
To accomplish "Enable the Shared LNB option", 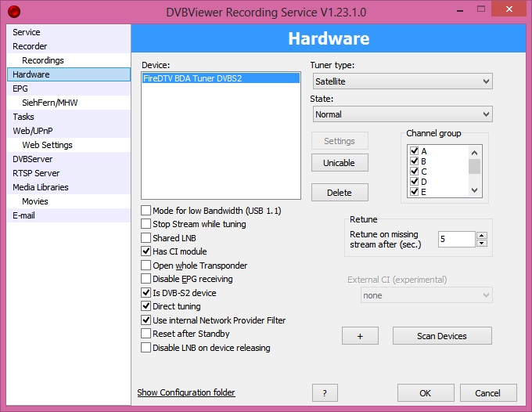I will pos(146,238).
